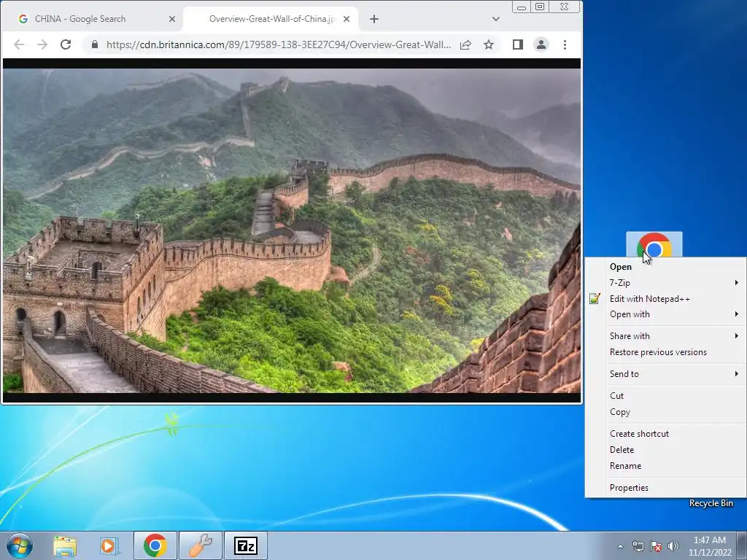Choose Copy from the context menu

point(665,412)
